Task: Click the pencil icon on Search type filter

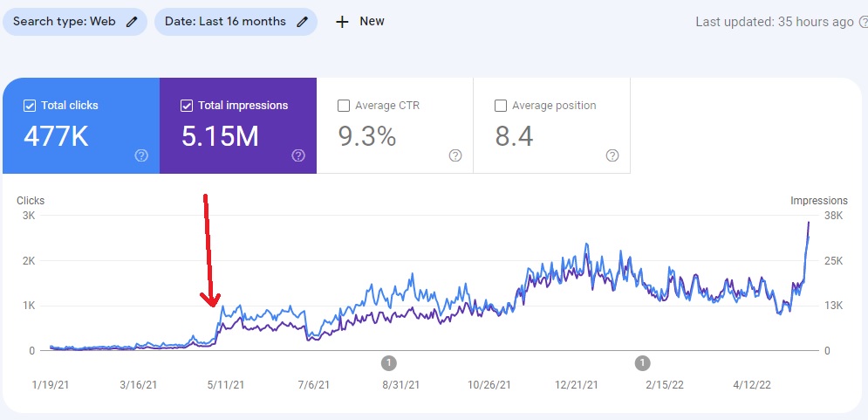Action: tap(131, 22)
